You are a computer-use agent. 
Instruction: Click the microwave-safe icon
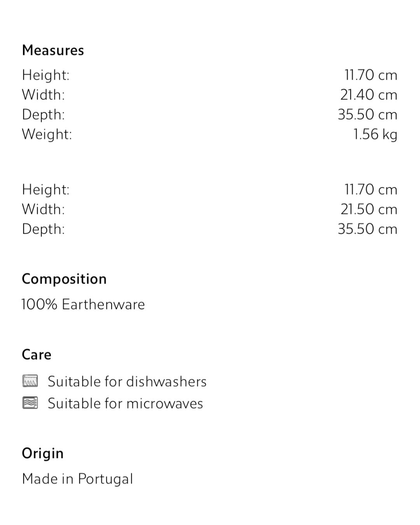[x=30, y=403]
